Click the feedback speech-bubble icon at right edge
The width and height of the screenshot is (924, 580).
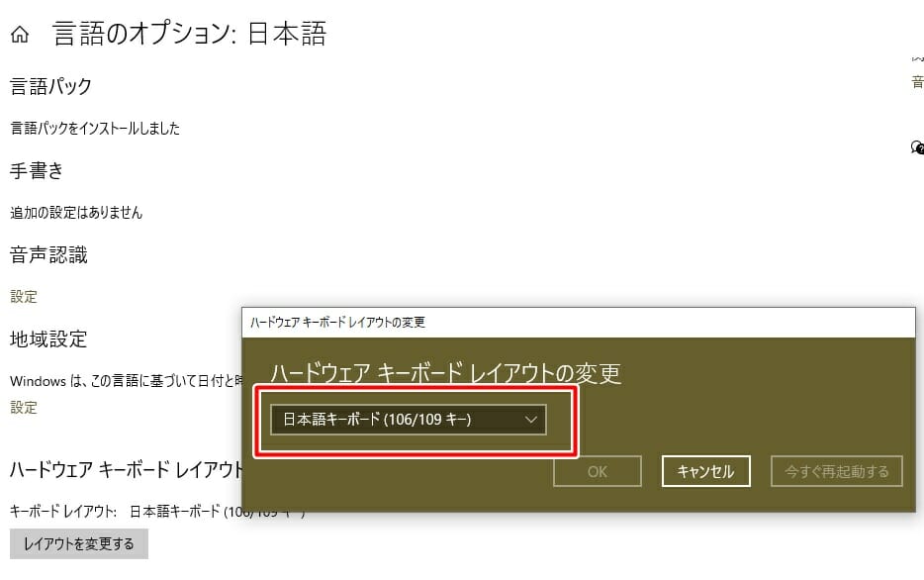click(x=917, y=146)
